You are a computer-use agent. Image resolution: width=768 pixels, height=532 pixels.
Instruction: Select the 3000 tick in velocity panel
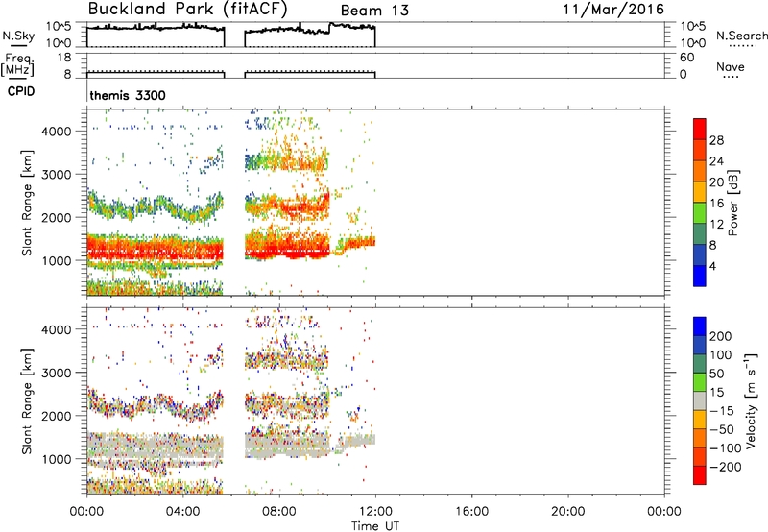pyautogui.click(x=57, y=373)
